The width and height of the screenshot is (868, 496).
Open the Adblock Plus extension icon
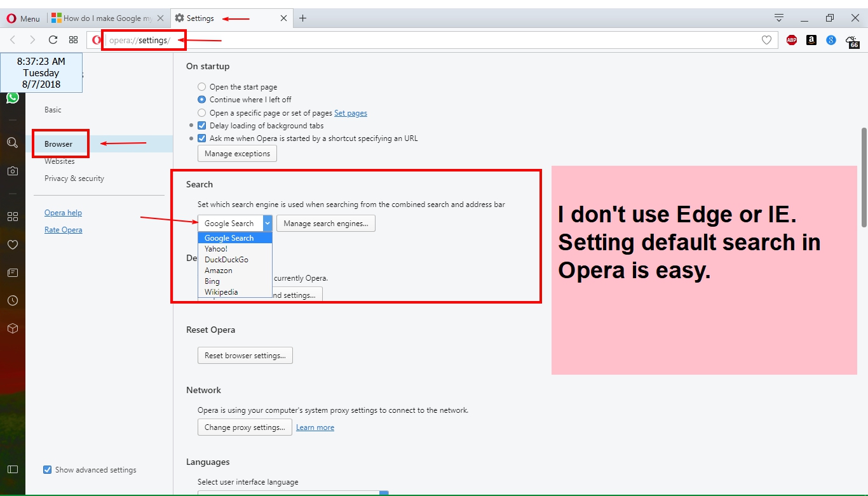792,40
